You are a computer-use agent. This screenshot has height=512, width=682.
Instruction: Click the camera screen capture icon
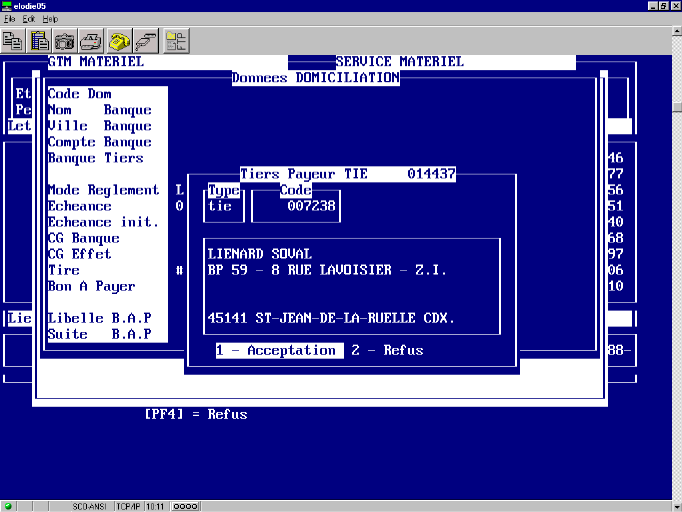[65, 41]
